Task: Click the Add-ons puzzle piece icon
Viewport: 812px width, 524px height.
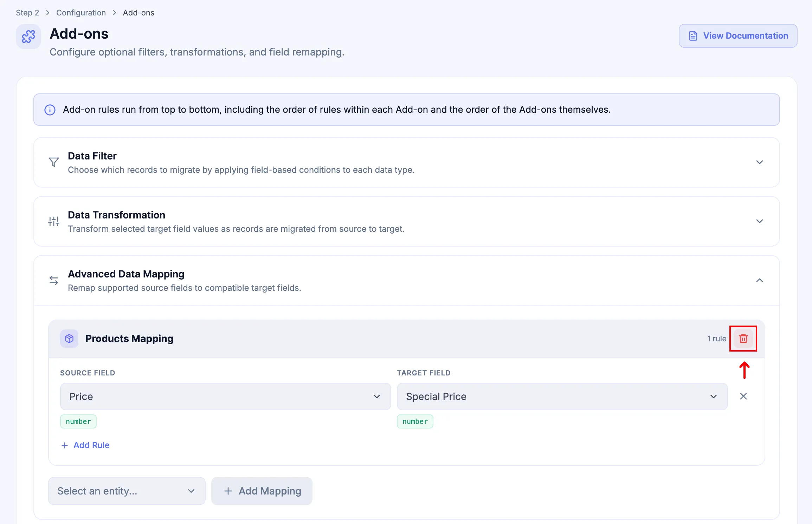Action: 28,37
